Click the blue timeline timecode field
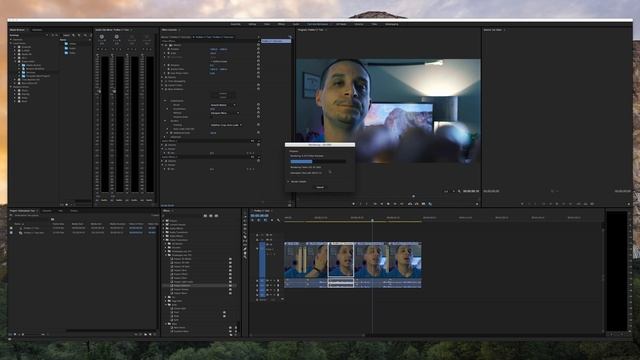 coord(260,216)
